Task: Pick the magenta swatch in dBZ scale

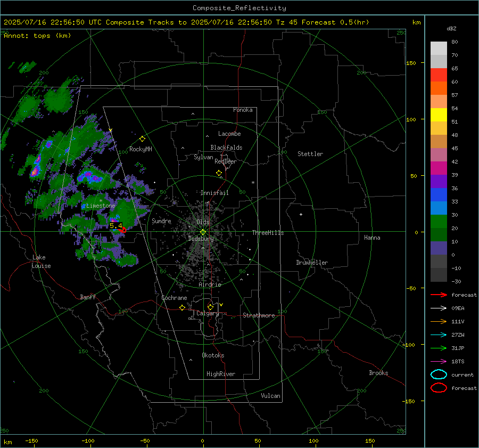Action: pyautogui.click(x=439, y=168)
